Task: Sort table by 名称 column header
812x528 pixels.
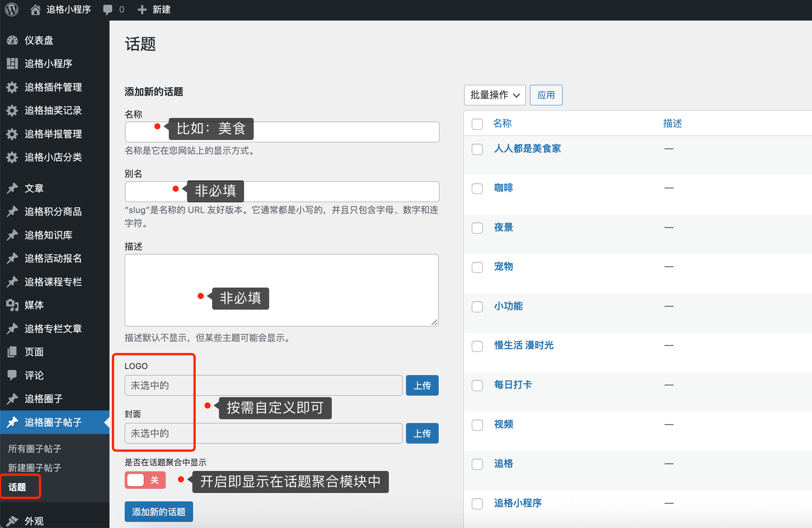Action: 502,123
